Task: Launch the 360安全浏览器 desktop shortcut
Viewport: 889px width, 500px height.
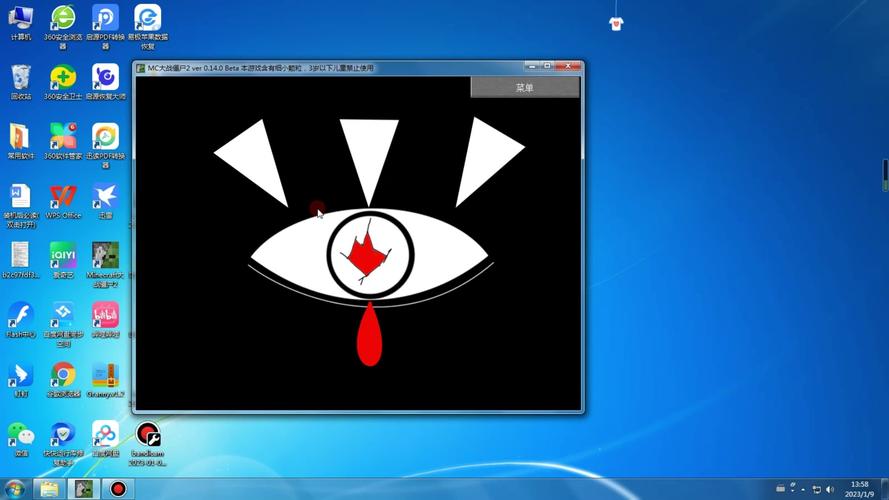Action: [x=63, y=27]
